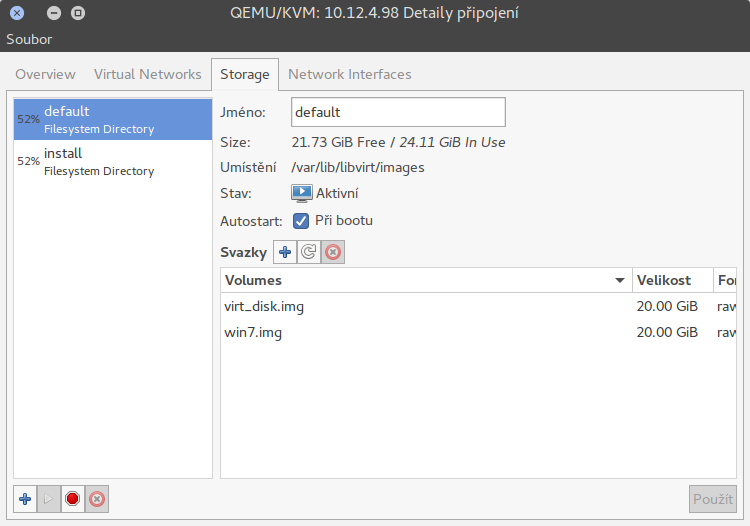
Task: Switch to the Virtual Networks tab
Action: (147, 74)
